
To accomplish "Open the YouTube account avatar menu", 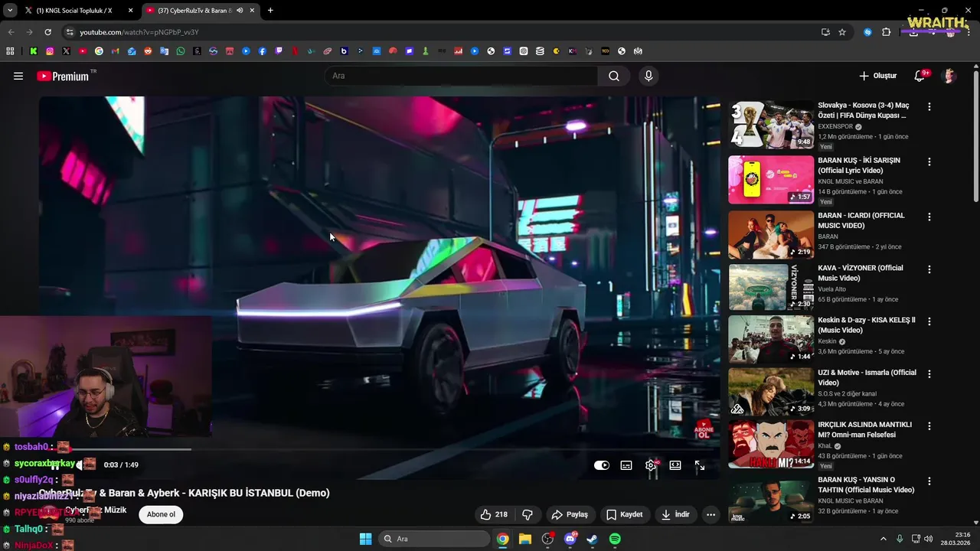I will pyautogui.click(x=949, y=76).
